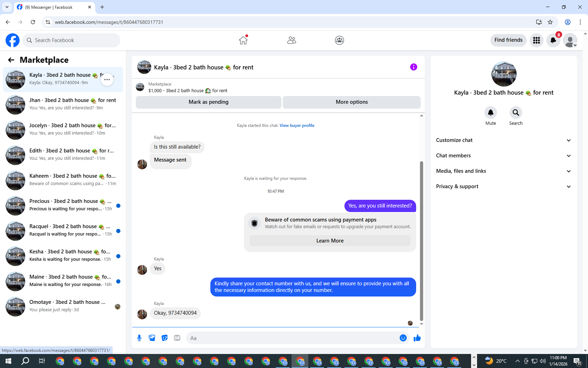Open the Windows notification center icon
Screen dimensions: 588x368
[577, 361]
